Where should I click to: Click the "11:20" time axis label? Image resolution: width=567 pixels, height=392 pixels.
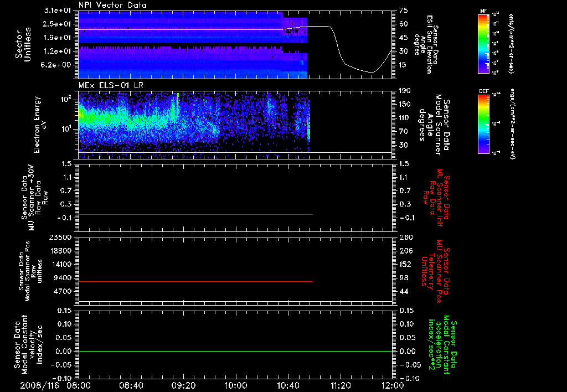(341, 385)
